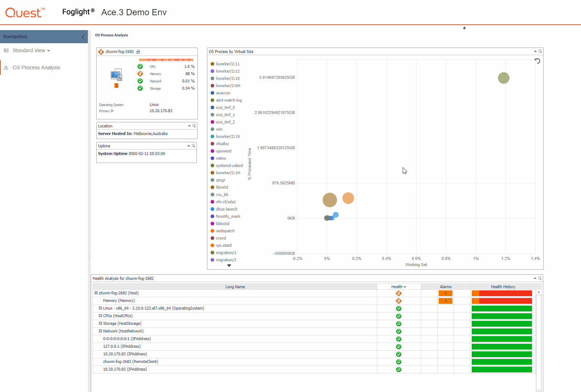Toggle abrt-watch-log legend entry

coord(226,100)
